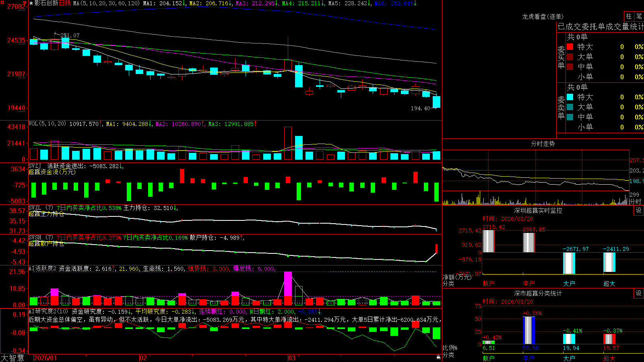Click the 深市超赢分类统计 panel title
This screenshot has width=644, height=362.
click(538, 293)
